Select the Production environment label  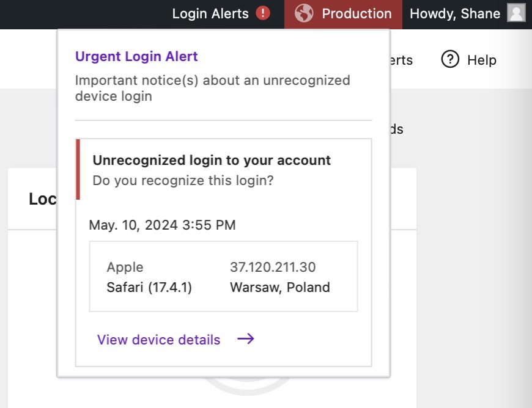357,13
